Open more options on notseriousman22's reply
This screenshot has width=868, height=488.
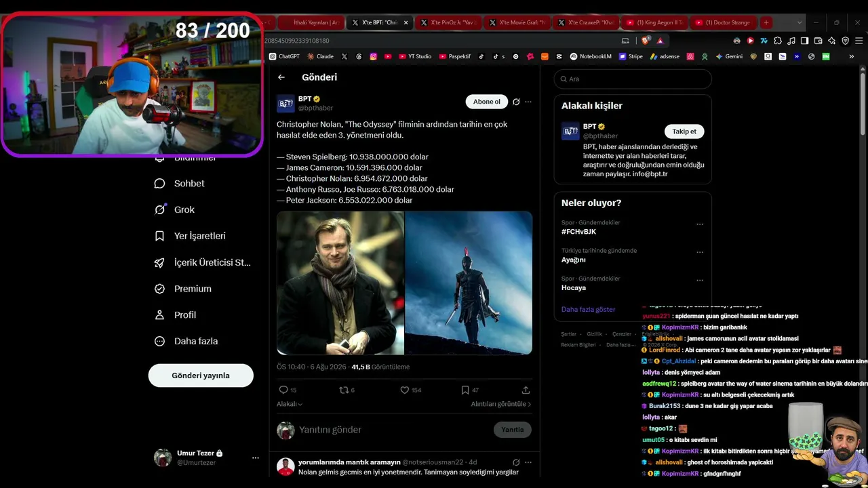[x=528, y=462]
